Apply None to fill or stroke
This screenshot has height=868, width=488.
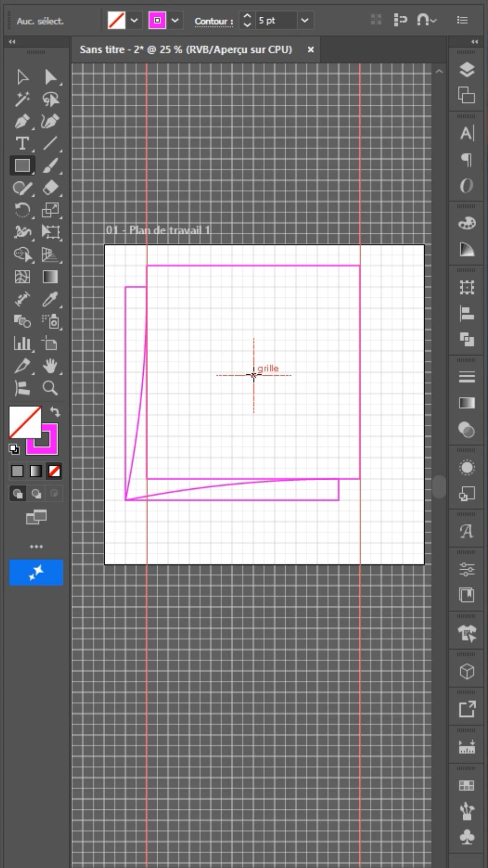(54, 471)
